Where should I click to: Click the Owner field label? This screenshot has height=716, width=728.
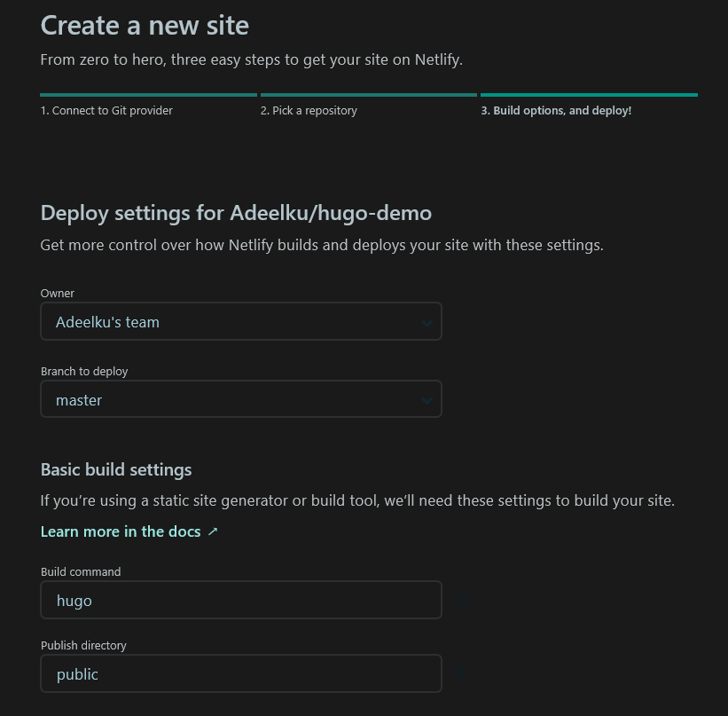click(57, 293)
